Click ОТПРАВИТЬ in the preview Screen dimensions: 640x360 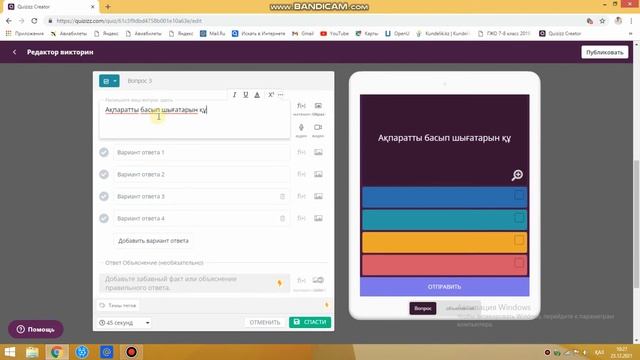coord(444,287)
